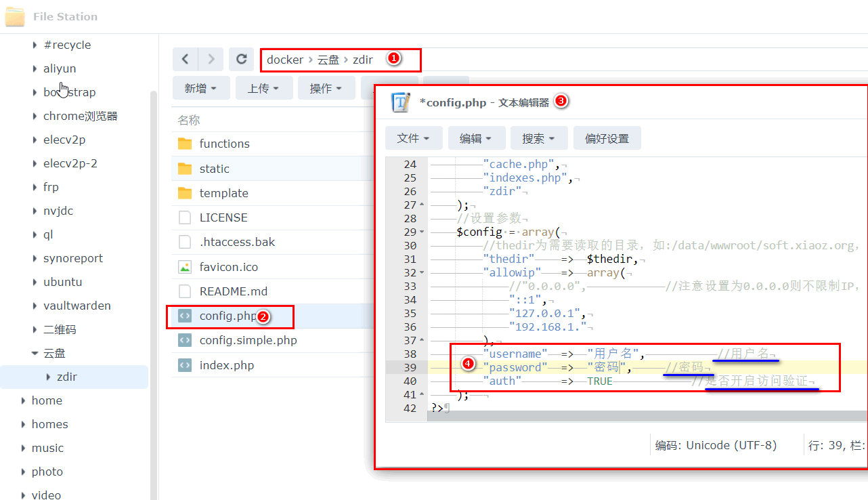Click docker in the breadcrumb path
868x500 pixels.
(x=285, y=60)
